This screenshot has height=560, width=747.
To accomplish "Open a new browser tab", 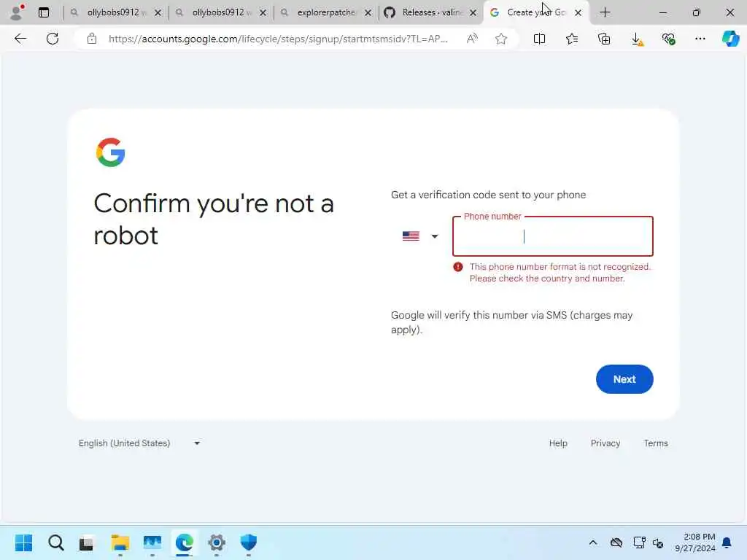I will tap(605, 12).
